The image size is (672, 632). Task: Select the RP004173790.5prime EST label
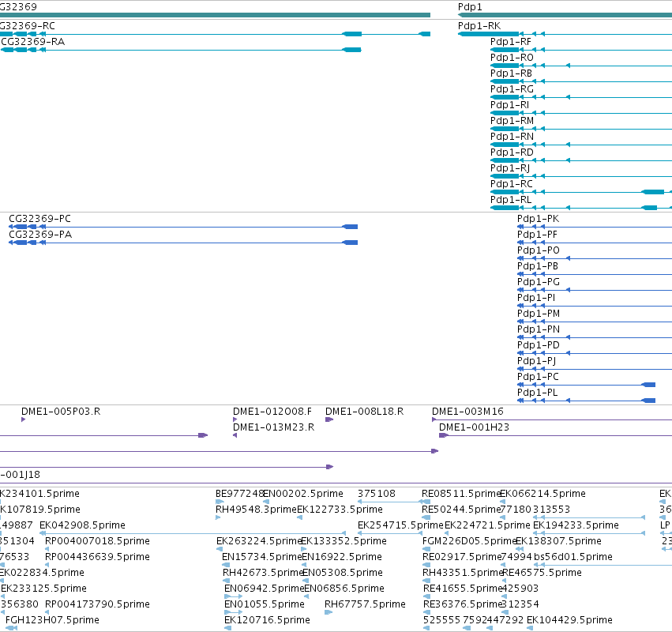pos(97,604)
